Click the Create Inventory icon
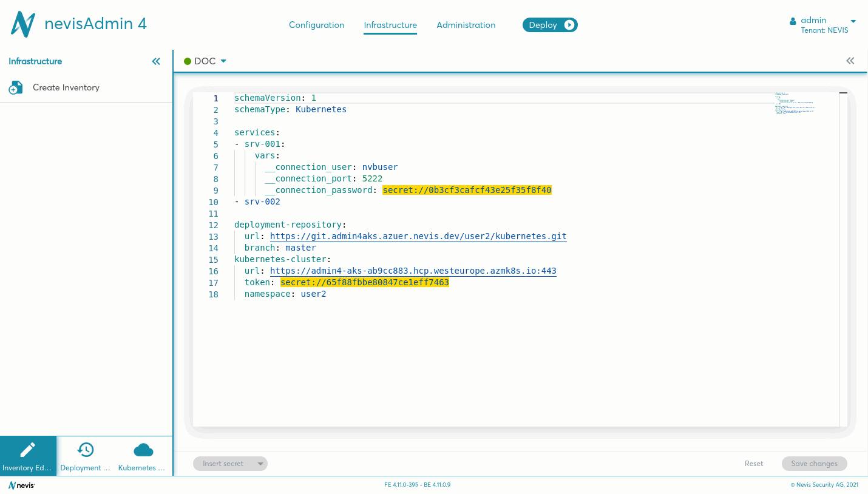 16,88
